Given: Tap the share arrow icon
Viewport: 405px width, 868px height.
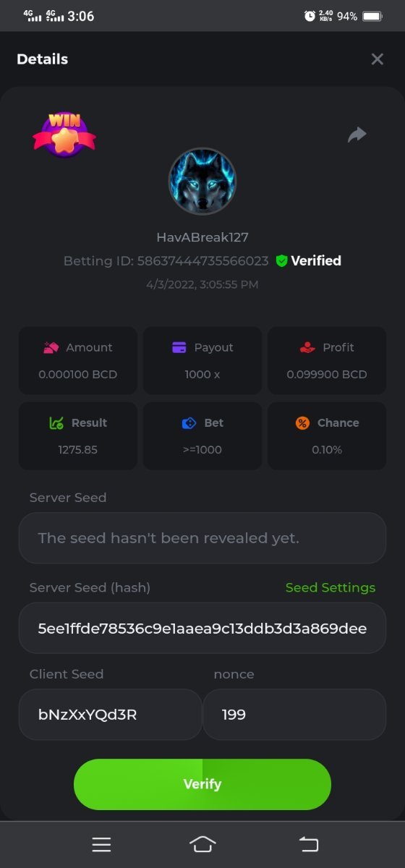Looking at the screenshot, I should click(357, 135).
